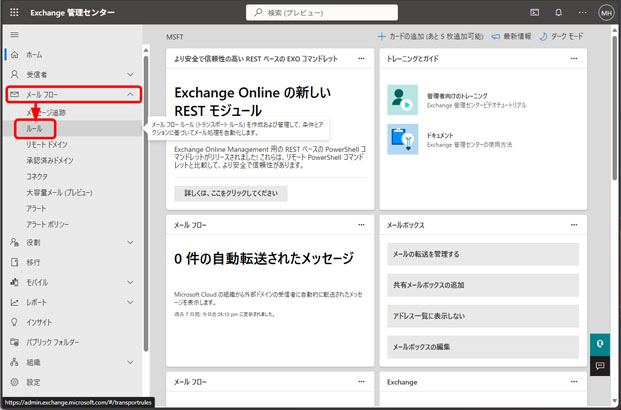
Task: Expand the モバイル chevron
Action: (x=130, y=282)
